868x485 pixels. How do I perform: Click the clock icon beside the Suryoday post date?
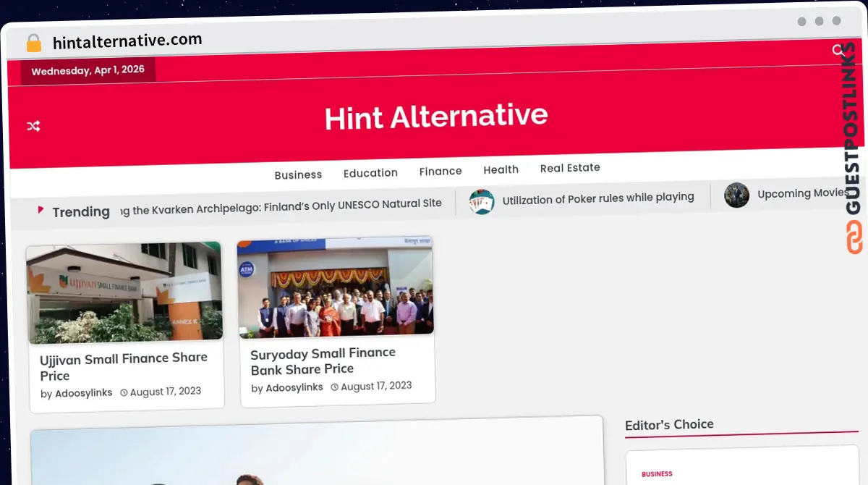click(334, 387)
